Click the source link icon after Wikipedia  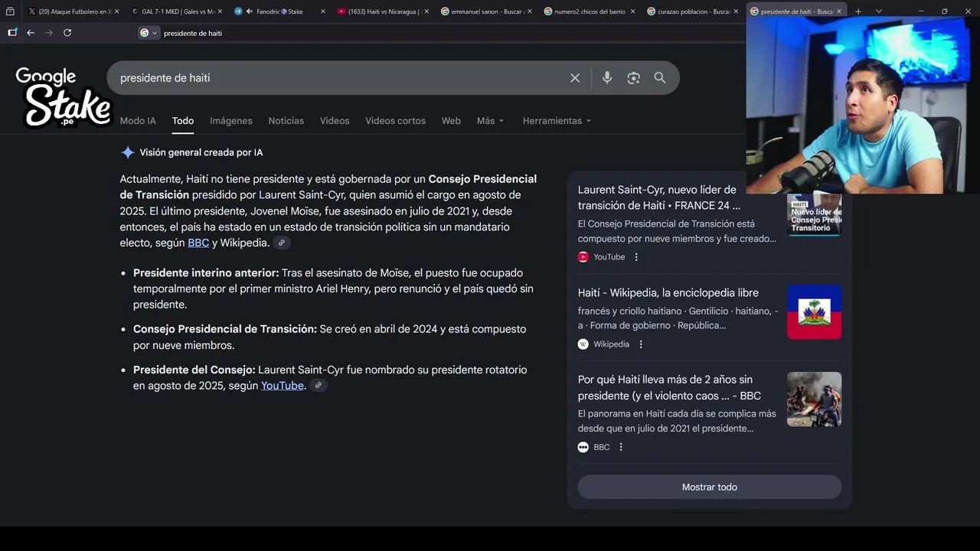pyautogui.click(x=282, y=243)
